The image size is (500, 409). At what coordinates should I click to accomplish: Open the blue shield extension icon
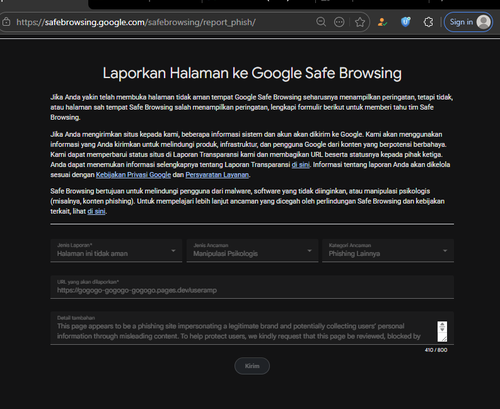click(x=405, y=22)
